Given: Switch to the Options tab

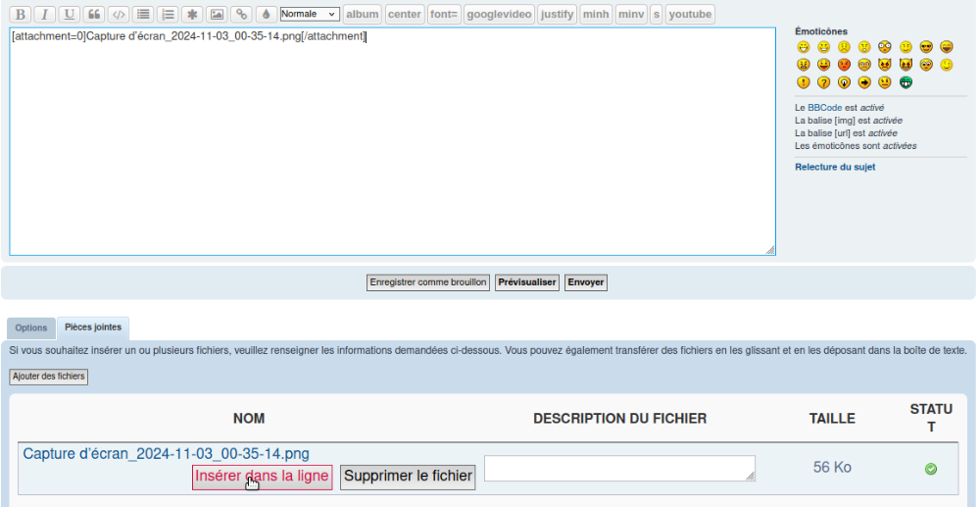Looking at the screenshot, I should (31, 328).
